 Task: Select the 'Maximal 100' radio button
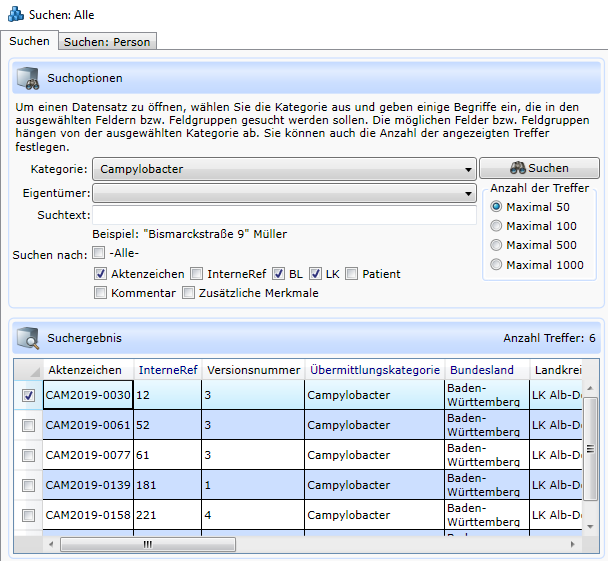coord(497,226)
